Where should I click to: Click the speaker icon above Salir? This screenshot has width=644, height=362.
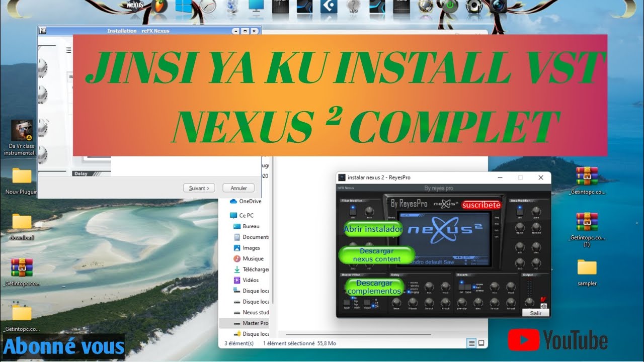pyautogui.click(x=544, y=306)
